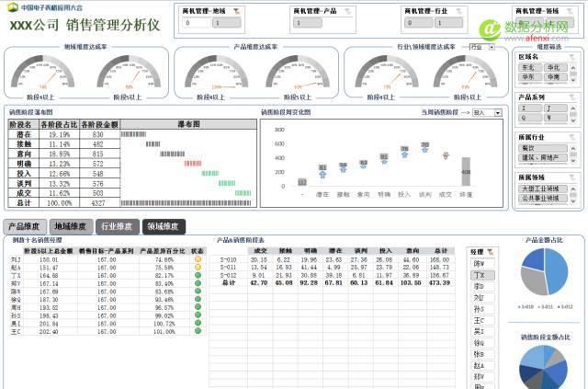Viewport: 588px width, 389px height.
Task: Click the green 成交 waterfall bar
Action: 243,193
